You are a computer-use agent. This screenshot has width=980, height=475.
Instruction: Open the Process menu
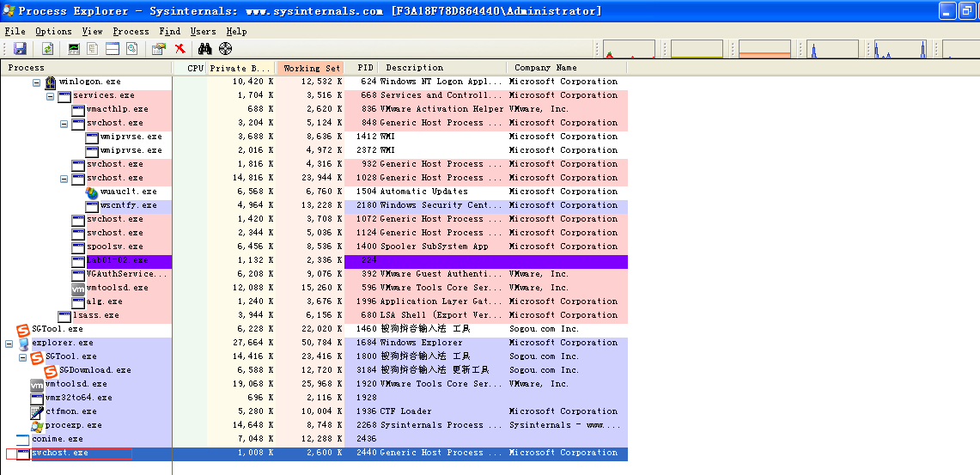(x=131, y=31)
